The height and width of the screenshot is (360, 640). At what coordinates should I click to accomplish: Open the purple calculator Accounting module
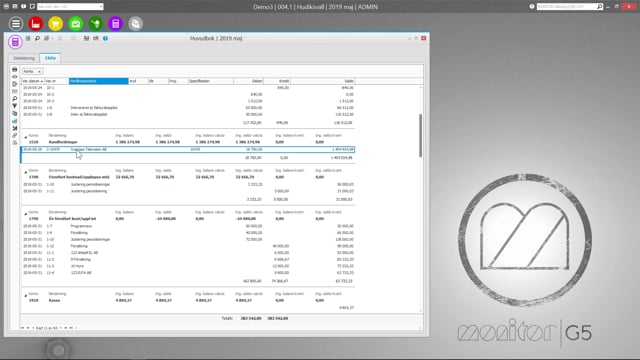pyautogui.click(x=116, y=24)
